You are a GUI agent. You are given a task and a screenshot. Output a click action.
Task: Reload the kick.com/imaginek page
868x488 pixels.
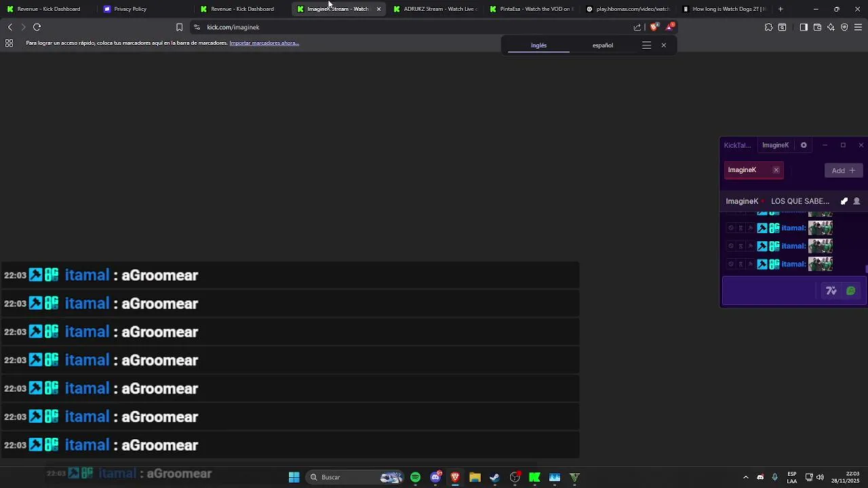click(x=37, y=27)
